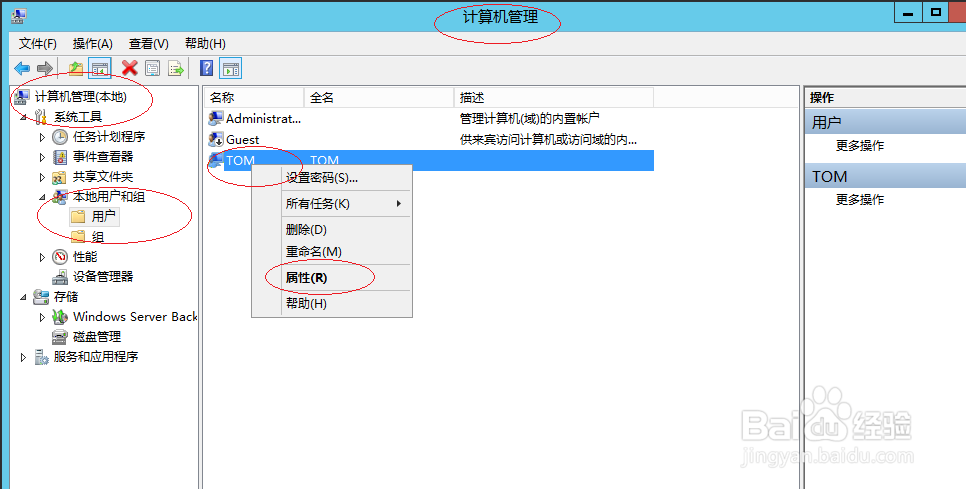Click the 磁盘管理 disk icon
Image resolution: width=966 pixels, height=489 pixels.
(x=60, y=337)
